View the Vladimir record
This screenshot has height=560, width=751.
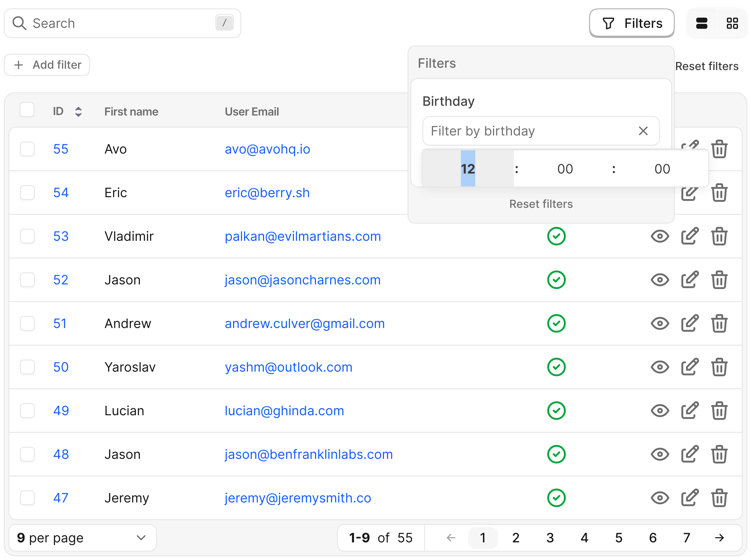pos(660,236)
